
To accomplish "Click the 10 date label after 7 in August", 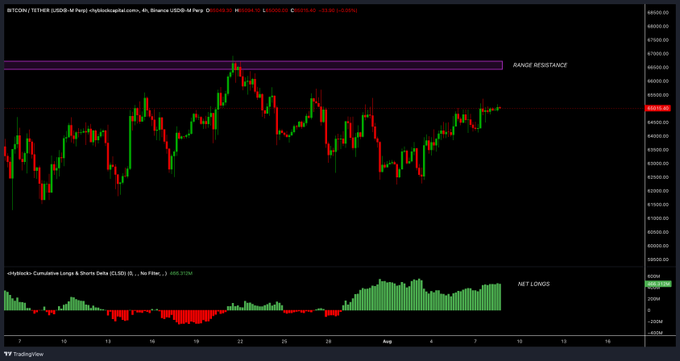I will 519,341.
